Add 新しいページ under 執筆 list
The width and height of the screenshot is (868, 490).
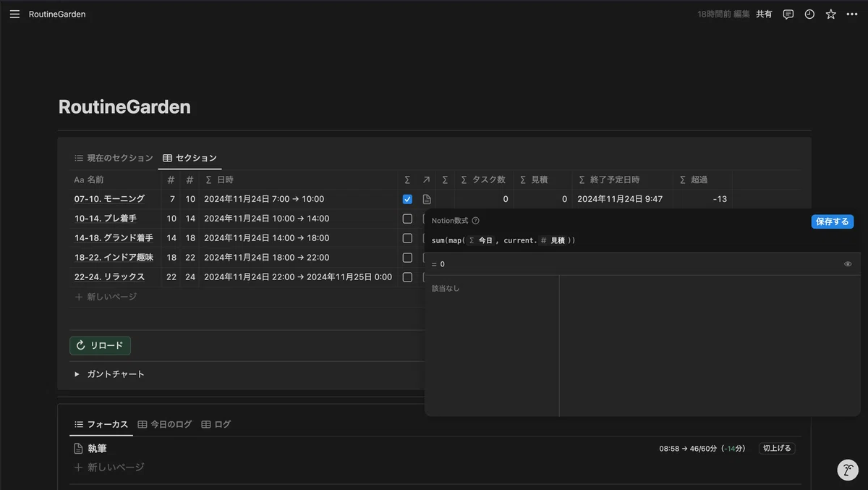tap(109, 468)
